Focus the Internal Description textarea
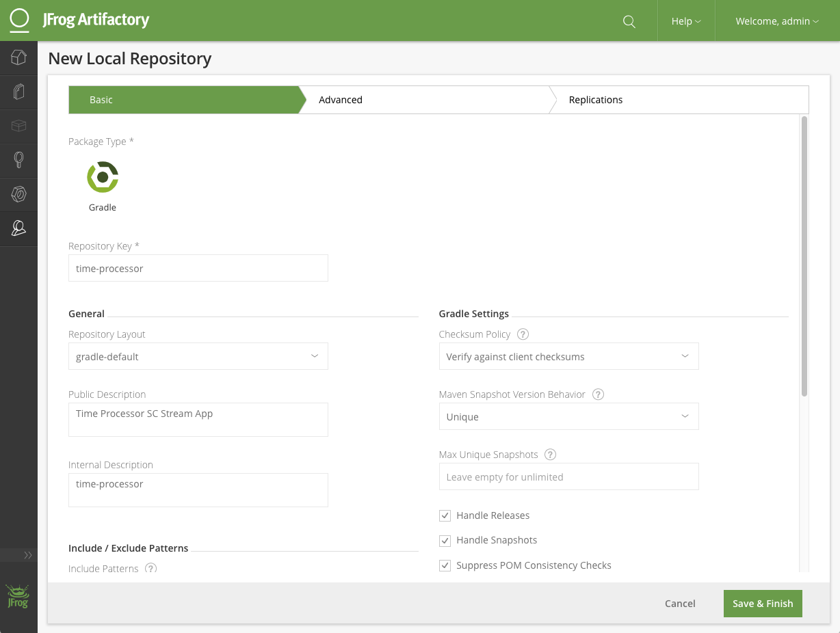 click(x=198, y=490)
